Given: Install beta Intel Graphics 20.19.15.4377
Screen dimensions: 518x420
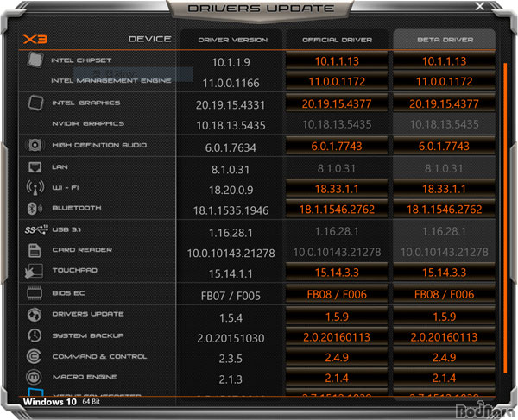Looking at the screenshot, I should [444, 103].
